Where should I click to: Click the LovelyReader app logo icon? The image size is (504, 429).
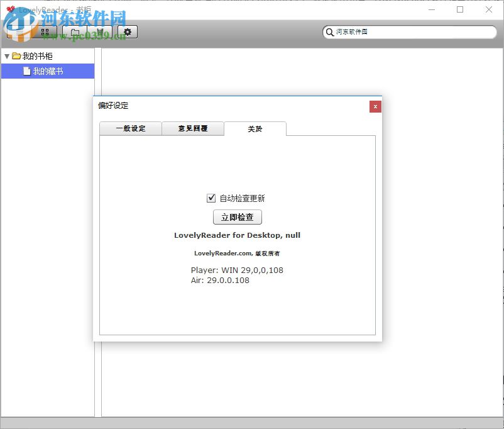pyautogui.click(x=11, y=9)
